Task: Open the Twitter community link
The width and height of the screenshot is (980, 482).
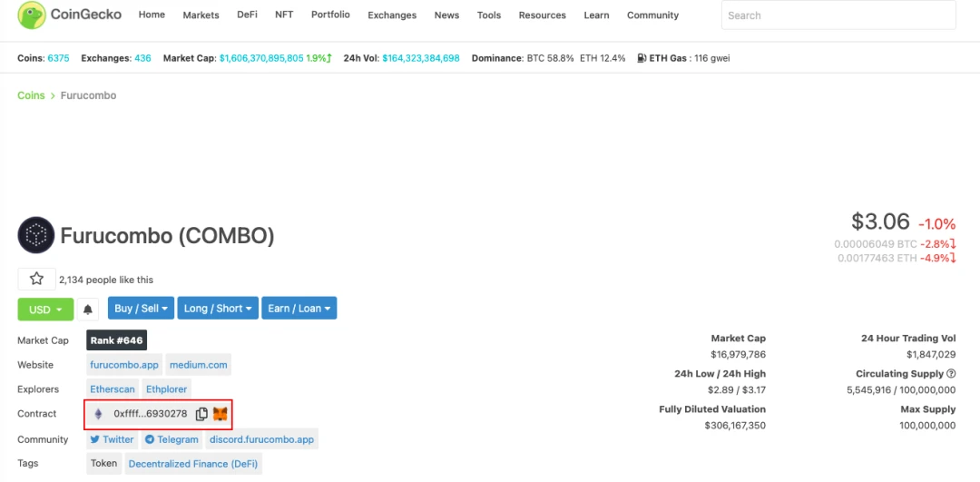Action: 112,439
